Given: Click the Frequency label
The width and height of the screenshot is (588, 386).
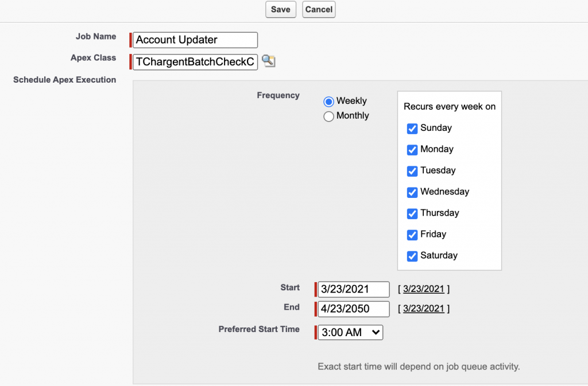Looking at the screenshot, I should [x=278, y=95].
